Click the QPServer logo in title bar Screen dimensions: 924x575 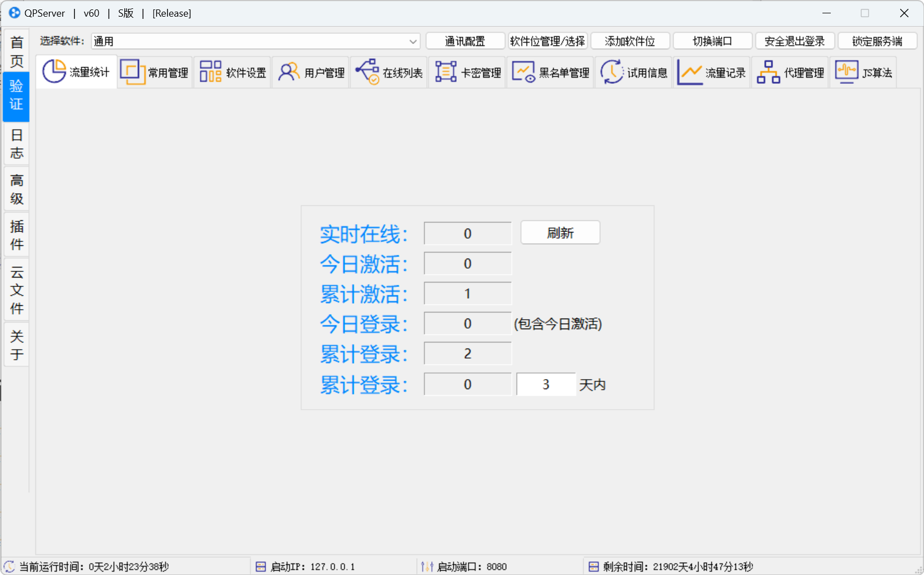(x=14, y=13)
